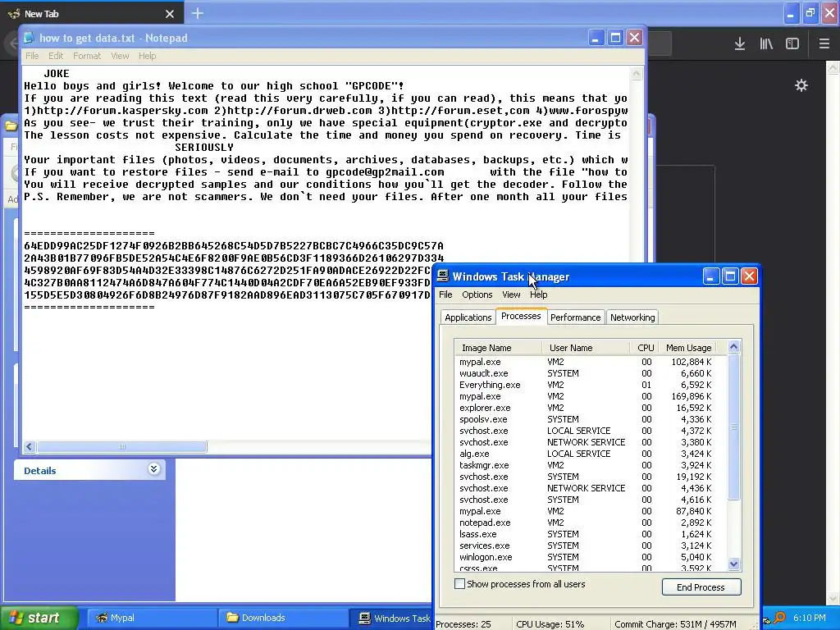Click the Processes: 25 status bar entry
This screenshot has width=840, height=630.
(463, 624)
